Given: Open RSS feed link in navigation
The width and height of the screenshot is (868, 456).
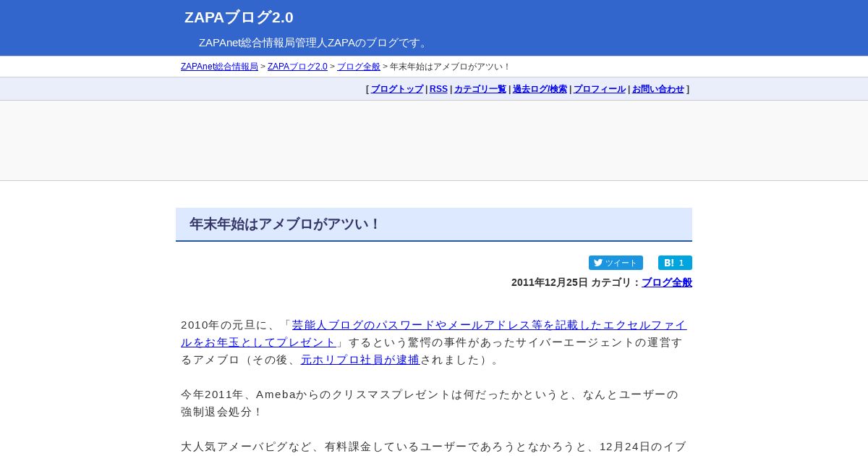Looking at the screenshot, I should pos(438,89).
